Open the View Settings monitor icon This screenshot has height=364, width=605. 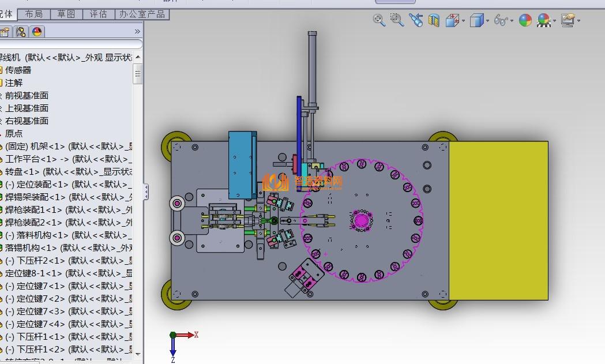point(568,21)
